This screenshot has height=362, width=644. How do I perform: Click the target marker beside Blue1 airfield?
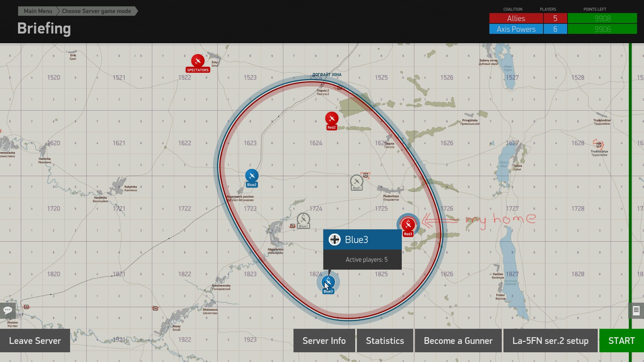point(292,226)
